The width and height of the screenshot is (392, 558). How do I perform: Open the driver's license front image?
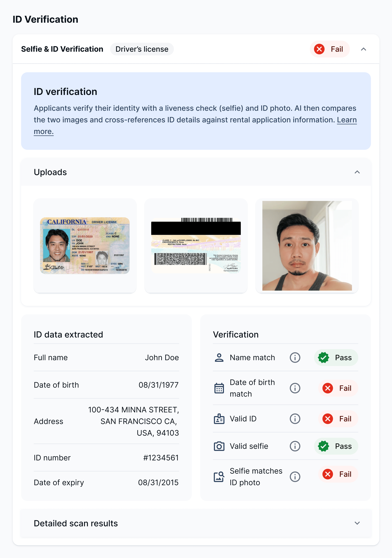tap(85, 246)
